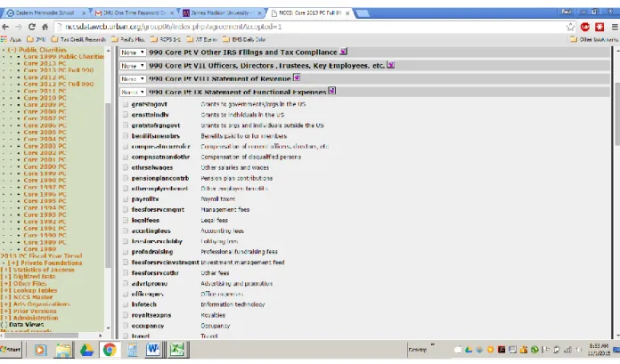Open the Apps bookmarks shortcut
The width and height of the screenshot is (620, 364).
point(11,39)
